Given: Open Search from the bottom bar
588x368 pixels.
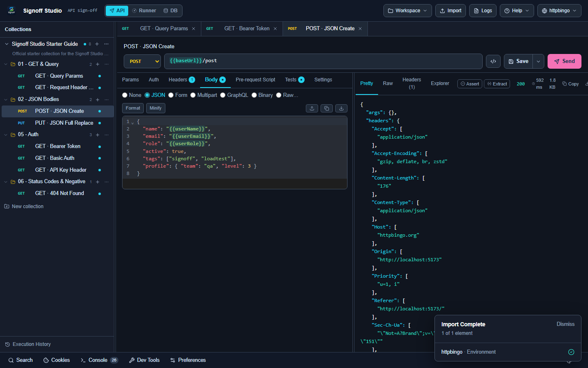Looking at the screenshot, I should pos(20,360).
